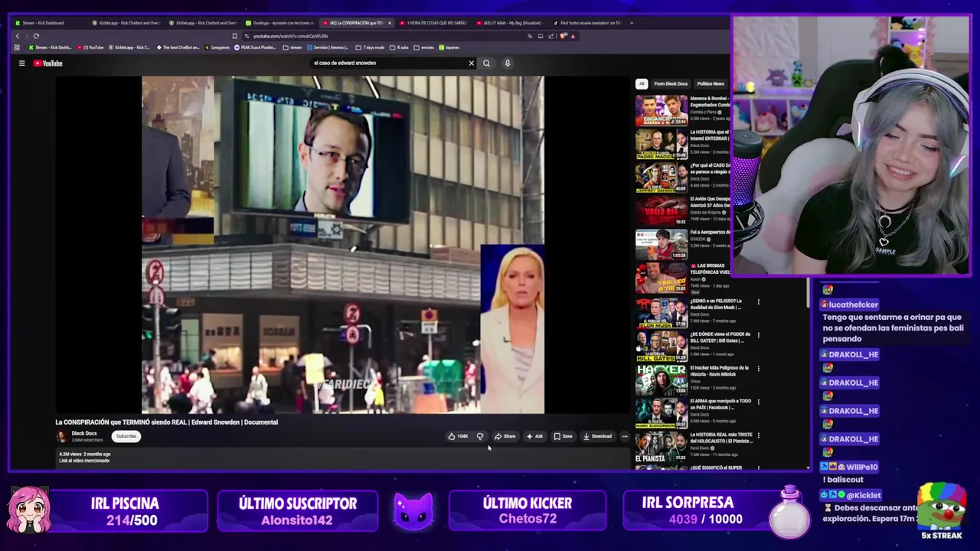Reload the page with the refresh icon

click(36, 36)
